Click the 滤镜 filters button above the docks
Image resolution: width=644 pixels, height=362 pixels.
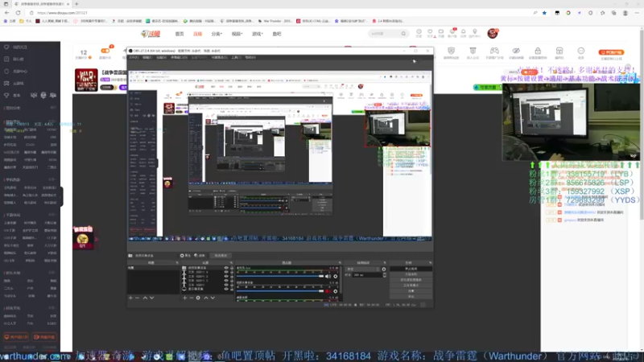(200, 255)
